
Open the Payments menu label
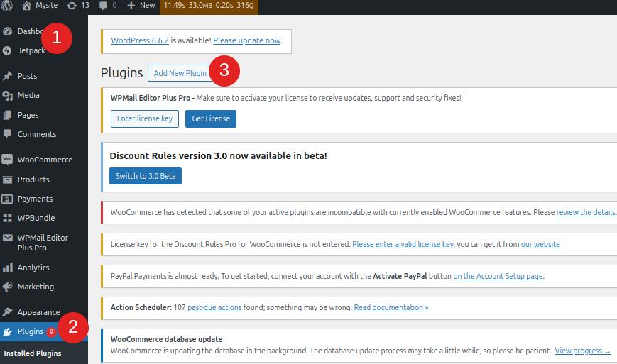pyautogui.click(x=35, y=199)
